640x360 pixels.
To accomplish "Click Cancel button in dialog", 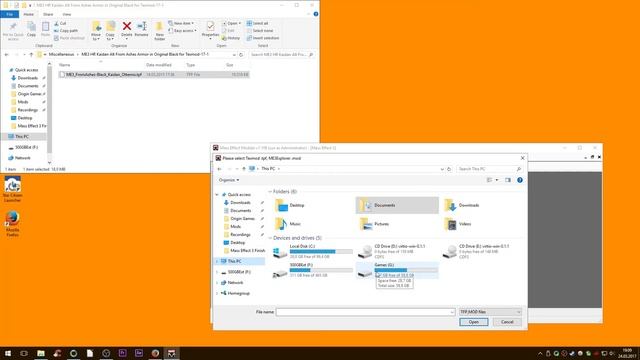I will point(507,322).
